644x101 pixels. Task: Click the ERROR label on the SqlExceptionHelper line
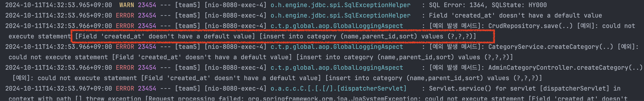(x=125, y=16)
